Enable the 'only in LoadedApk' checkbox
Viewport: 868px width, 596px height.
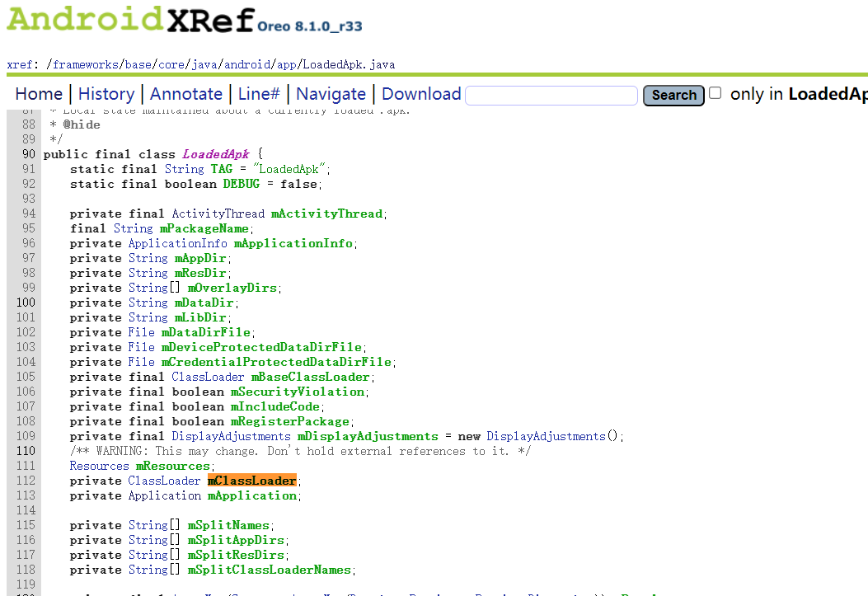pyautogui.click(x=716, y=93)
